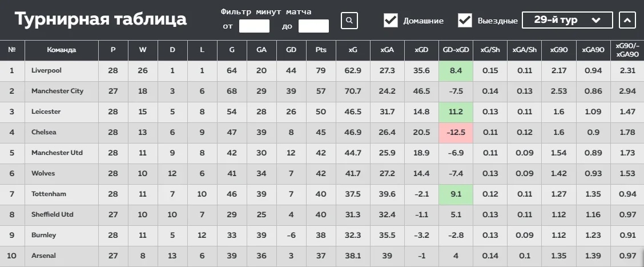644x267 pixels.
Task: Click Chelsea's red -12.5 highlighted cell
Action: 456,132
